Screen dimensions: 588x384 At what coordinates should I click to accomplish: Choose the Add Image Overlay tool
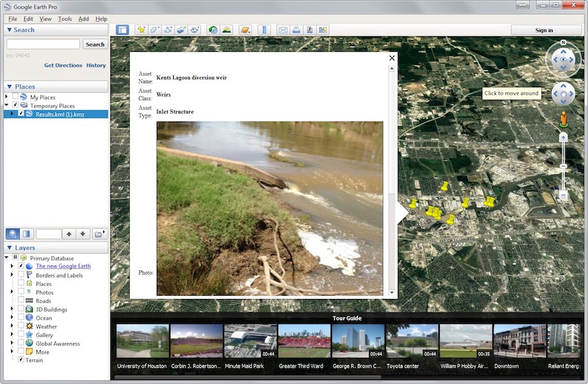pos(181,30)
